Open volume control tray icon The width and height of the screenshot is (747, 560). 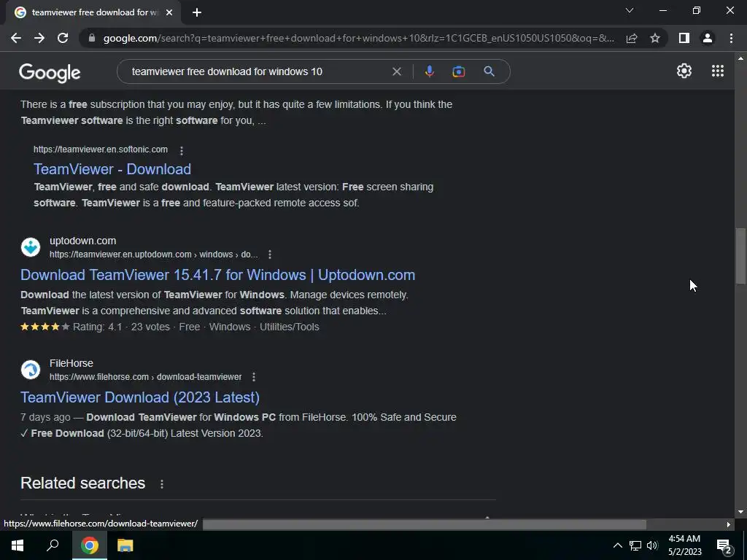click(652, 545)
